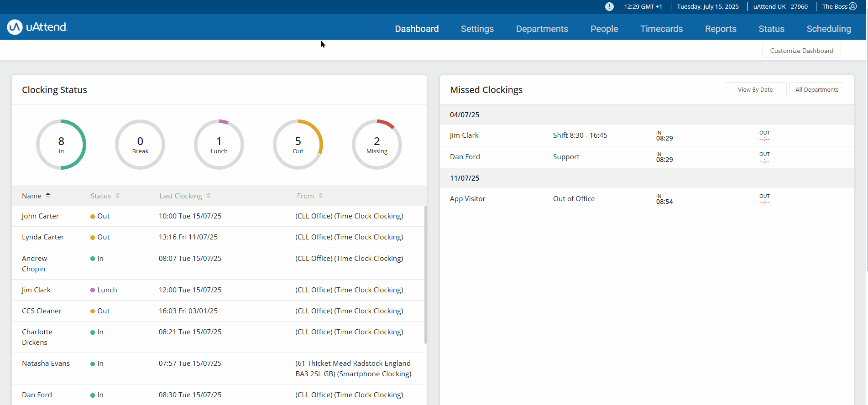The width and height of the screenshot is (868, 405).
Task: Click Dan Ford in Missed Clockings
Action: (465, 156)
